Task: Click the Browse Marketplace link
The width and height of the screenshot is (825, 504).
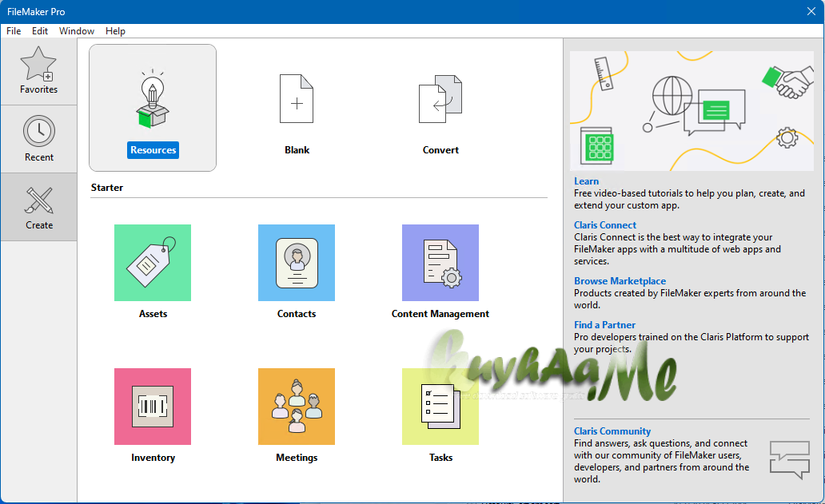Action: coord(620,281)
